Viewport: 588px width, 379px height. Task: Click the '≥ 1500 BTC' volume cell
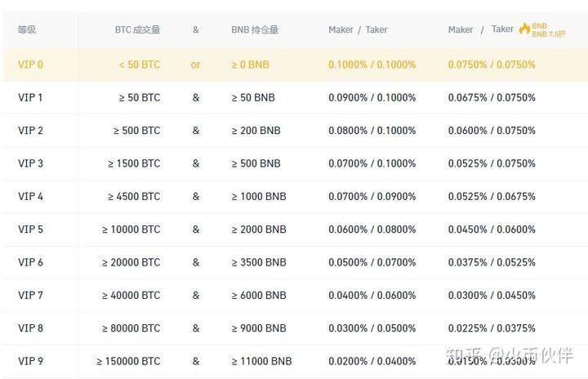(x=134, y=163)
